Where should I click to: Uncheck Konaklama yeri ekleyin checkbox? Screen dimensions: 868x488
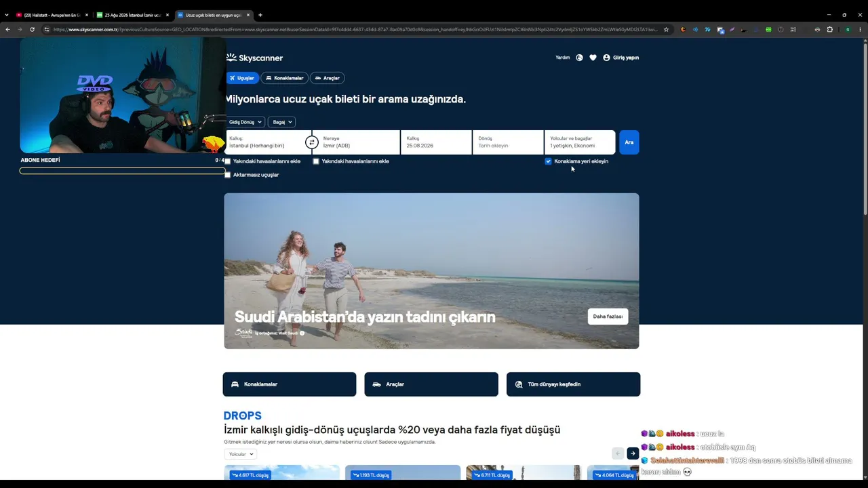pyautogui.click(x=548, y=161)
